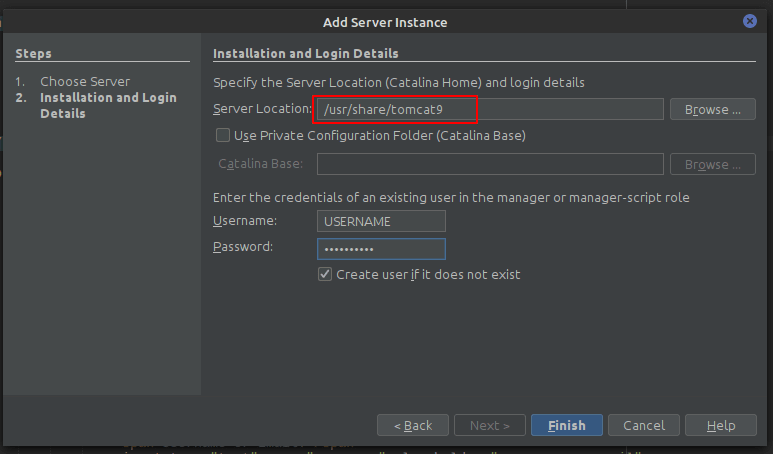Uncheck Create user if it does not exist
773x454 pixels.
(x=325, y=274)
